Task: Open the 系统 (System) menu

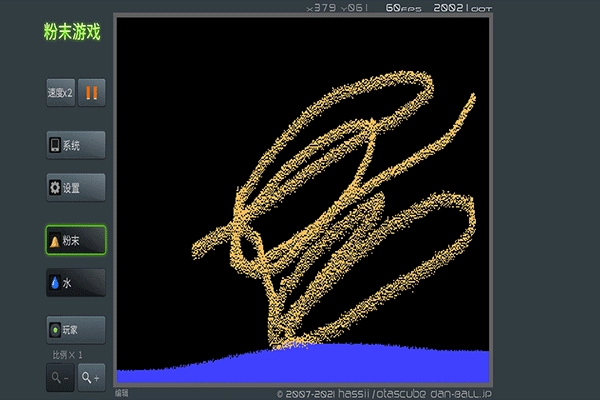Action: [75, 145]
